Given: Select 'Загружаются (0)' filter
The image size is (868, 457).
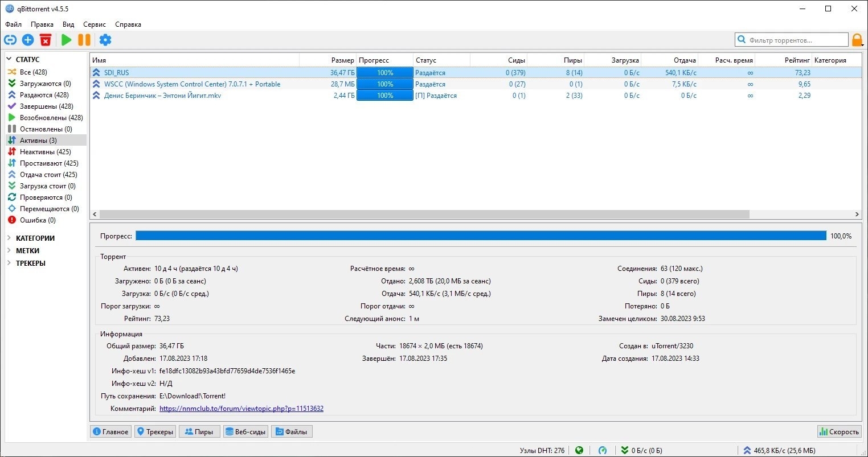Looking at the screenshot, I should (x=46, y=84).
